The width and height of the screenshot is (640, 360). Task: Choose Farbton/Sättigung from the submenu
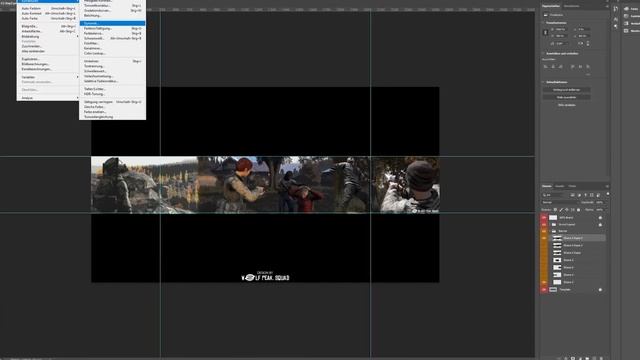pos(112,29)
